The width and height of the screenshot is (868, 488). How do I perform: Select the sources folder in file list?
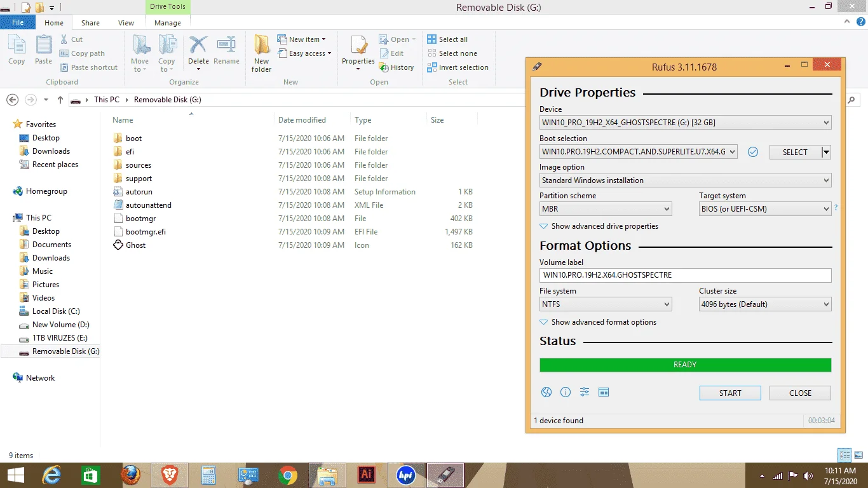point(139,165)
